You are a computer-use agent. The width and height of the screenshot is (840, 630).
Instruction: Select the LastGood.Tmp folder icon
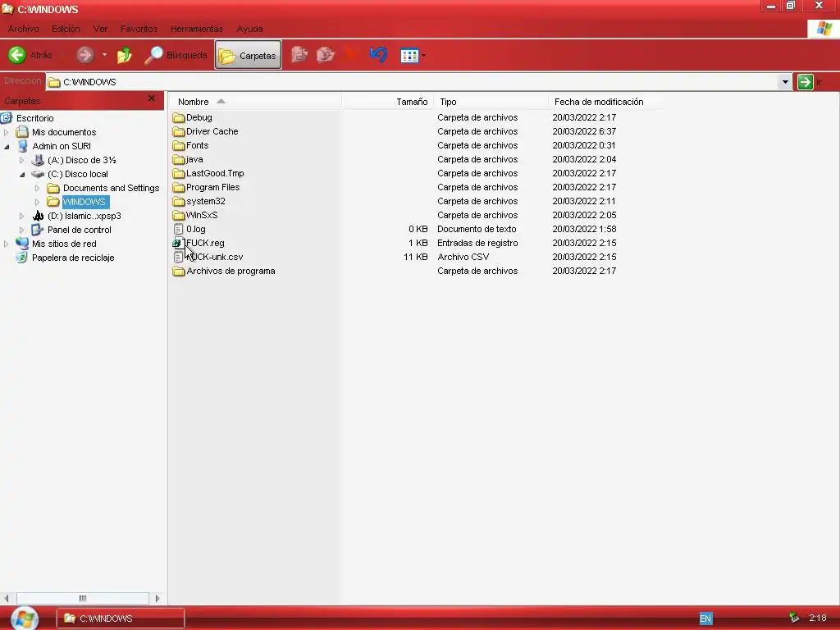point(178,173)
